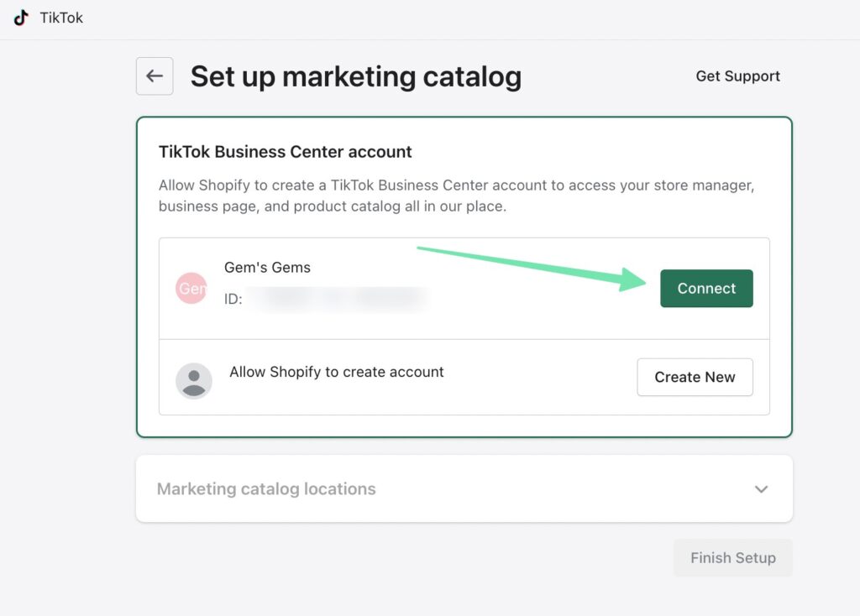Click the Marketing catalog locations label
This screenshot has height=616, width=860.
point(266,488)
